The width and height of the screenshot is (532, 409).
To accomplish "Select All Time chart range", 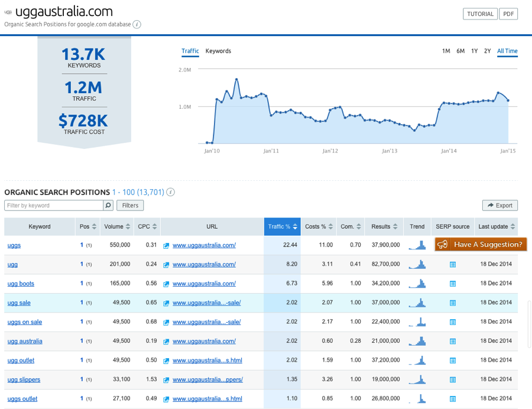I will click(507, 51).
